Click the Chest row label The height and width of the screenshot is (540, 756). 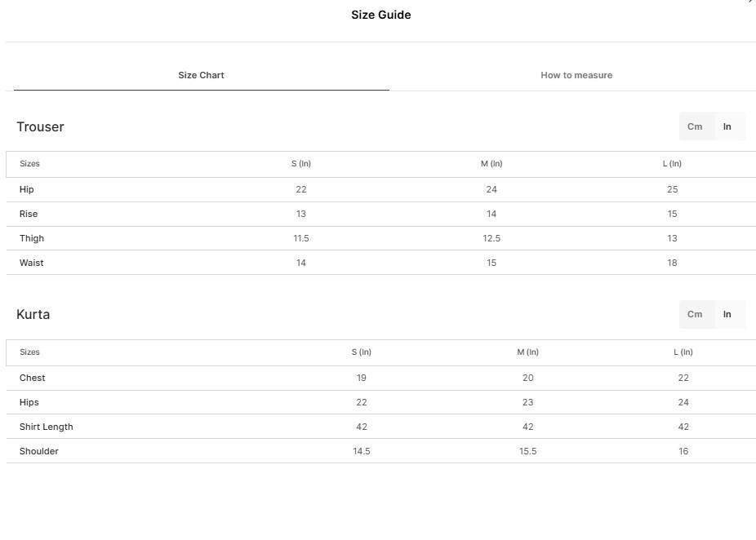click(x=33, y=378)
